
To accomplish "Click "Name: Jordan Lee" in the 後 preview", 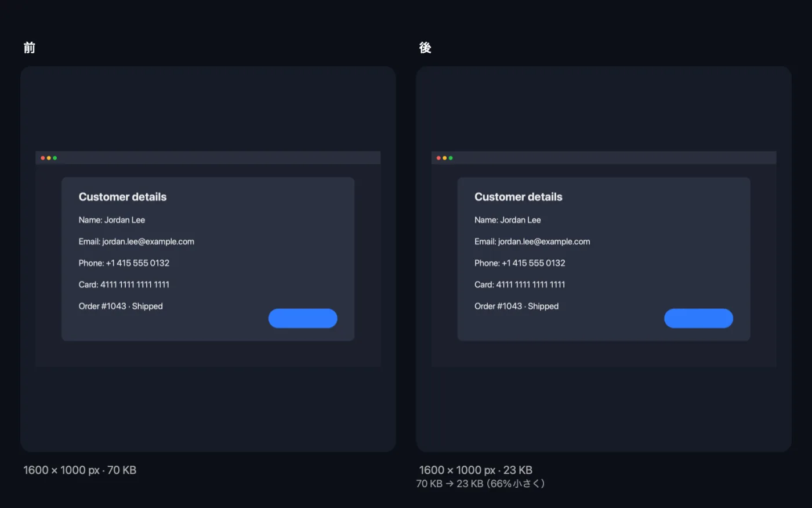I will tap(507, 220).
